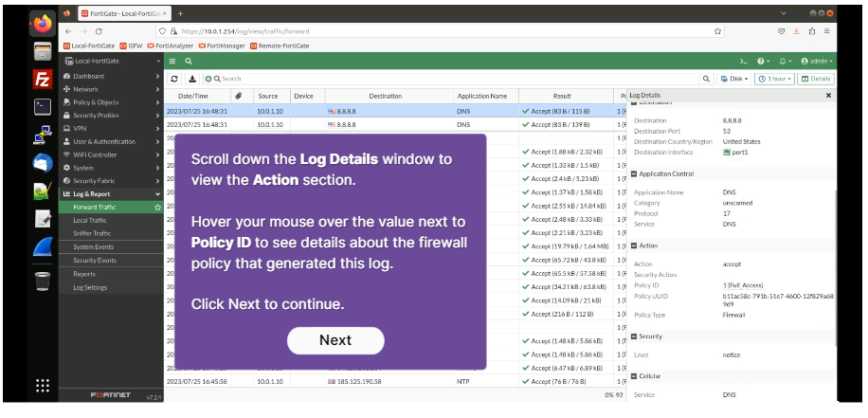Screen dimensions: 868x418
Task: Click the search icon in green header bar
Action: (x=189, y=61)
